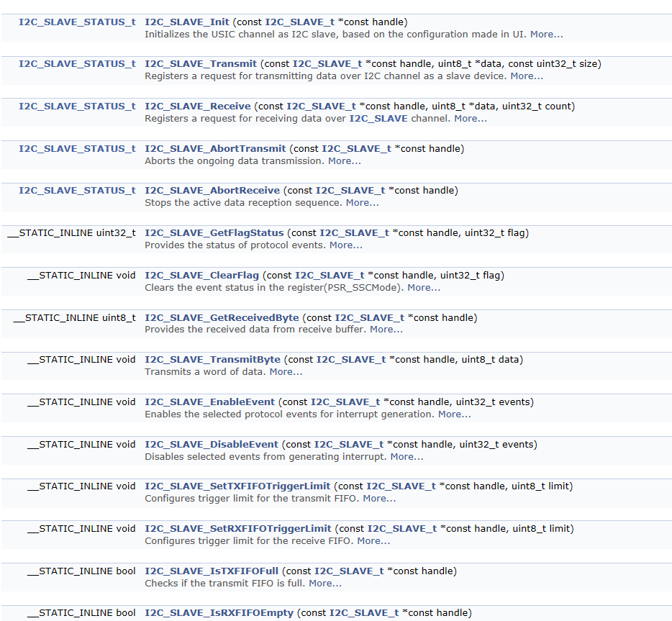
Task: Open More link for 'Transmits a word of data'
Action: tap(285, 372)
